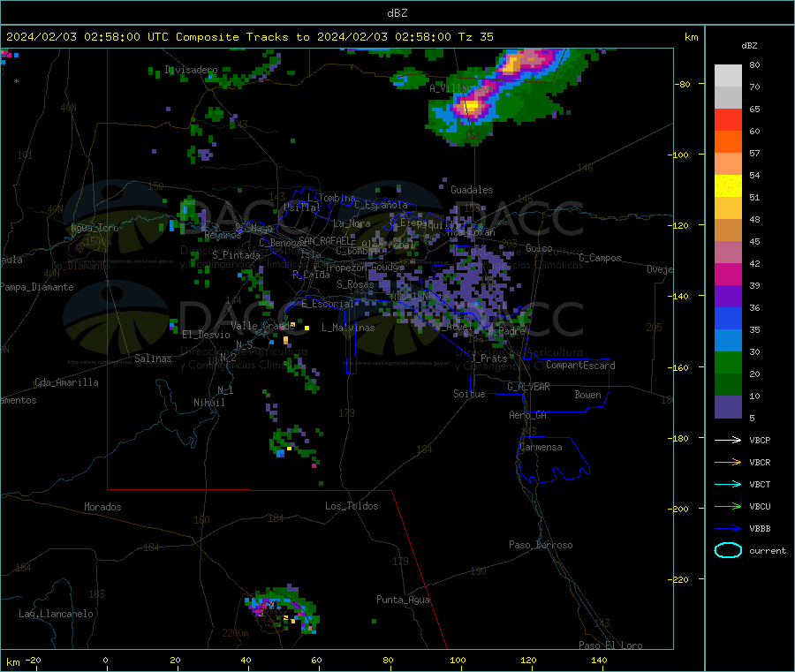The image size is (795, 672).
Task: Click the 'S_Pintada' map label
Action: coord(236,255)
